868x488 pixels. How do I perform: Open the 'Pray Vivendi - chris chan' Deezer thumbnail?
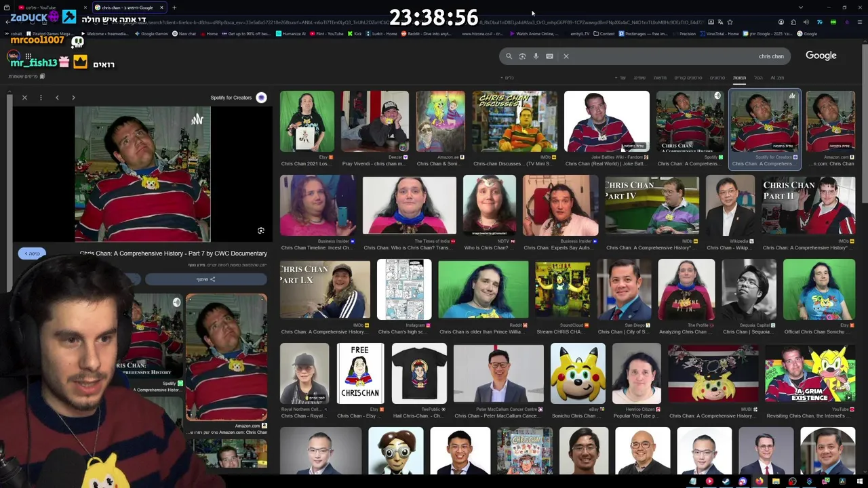(375, 121)
